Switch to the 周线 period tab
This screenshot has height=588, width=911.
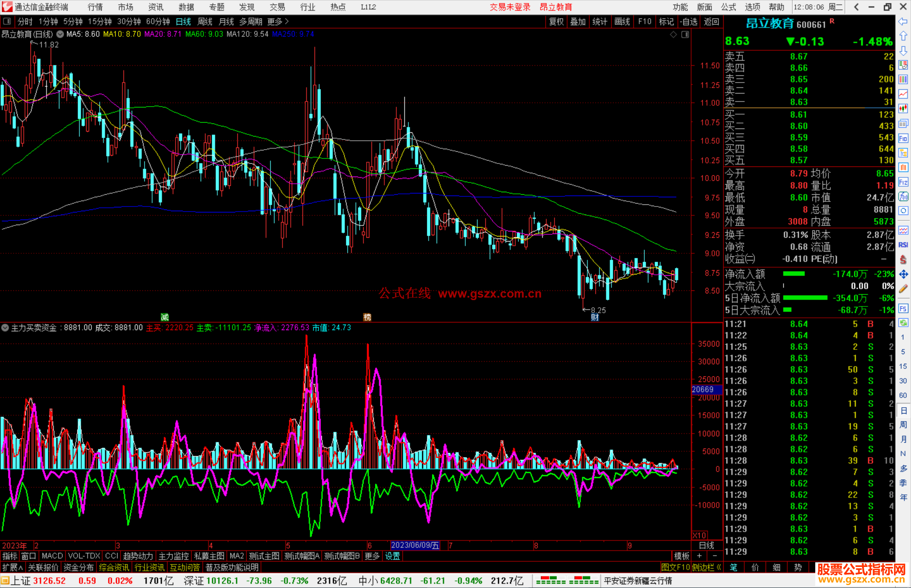(x=205, y=21)
